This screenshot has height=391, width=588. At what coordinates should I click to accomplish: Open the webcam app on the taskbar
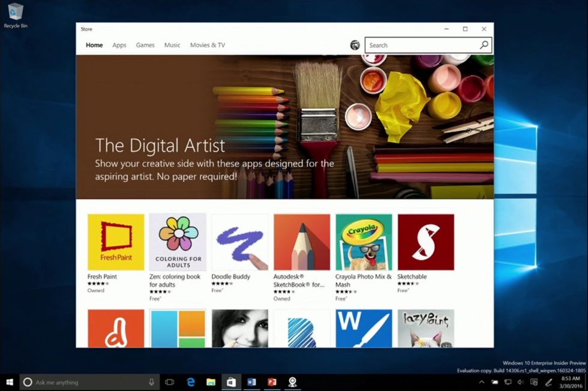tap(292, 382)
